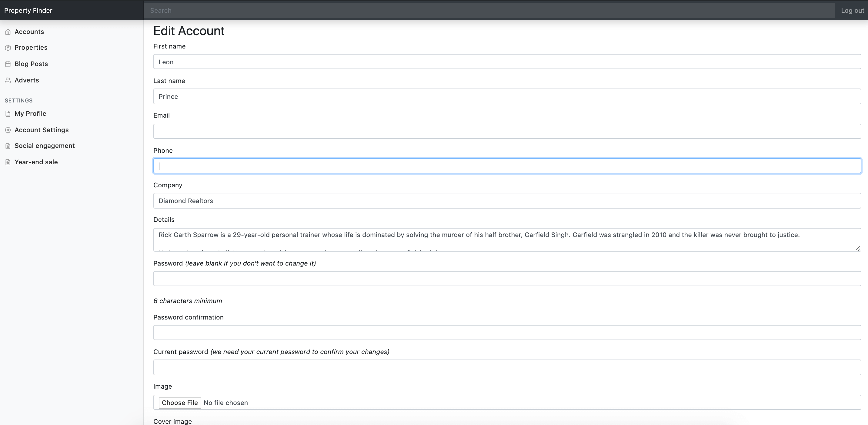The image size is (868, 425).
Task: Open the Accounts section
Action: (29, 31)
